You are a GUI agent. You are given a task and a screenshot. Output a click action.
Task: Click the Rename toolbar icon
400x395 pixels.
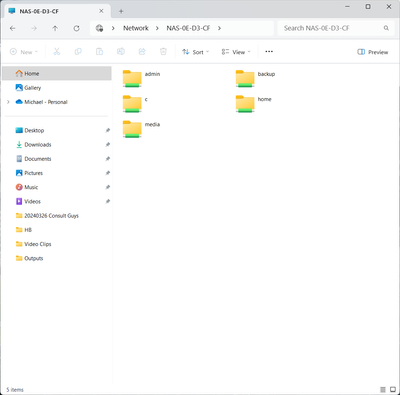(121, 52)
